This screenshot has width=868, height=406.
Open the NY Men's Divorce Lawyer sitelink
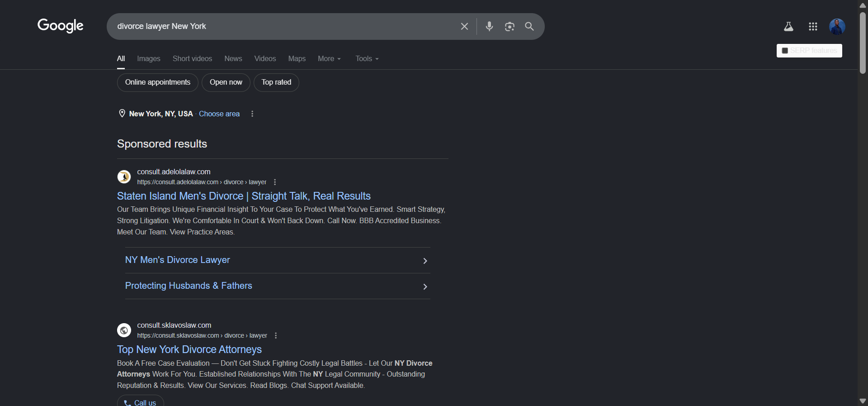click(x=178, y=260)
